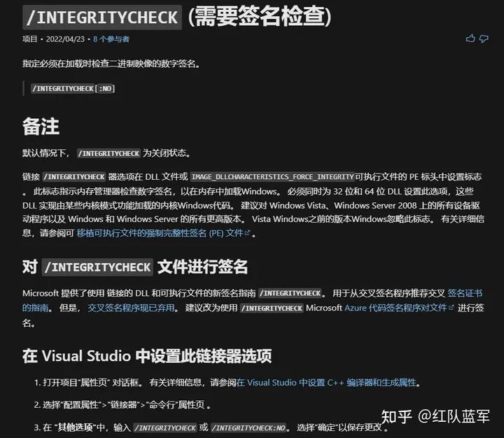This screenshot has height=438, width=504.
Task: Open 移植可执行文件的强制完整性签名 (PE) 文件 link
Action: [160, 233]
